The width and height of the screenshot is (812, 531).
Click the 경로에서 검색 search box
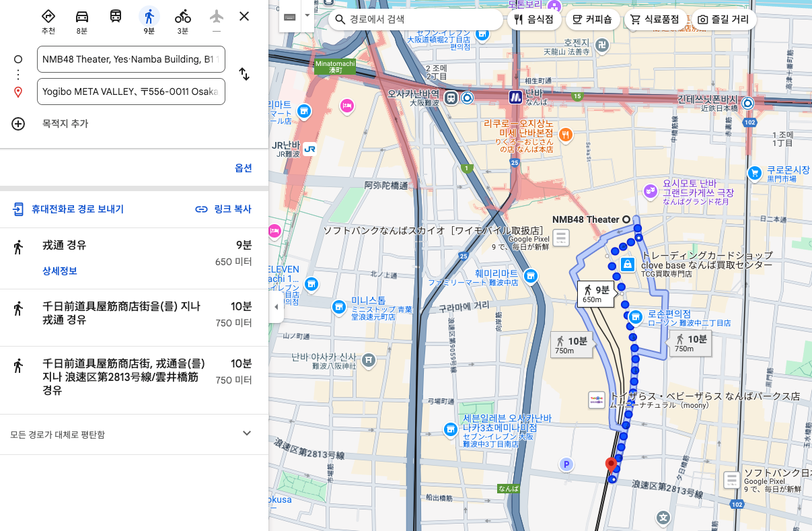coord(415,20)
